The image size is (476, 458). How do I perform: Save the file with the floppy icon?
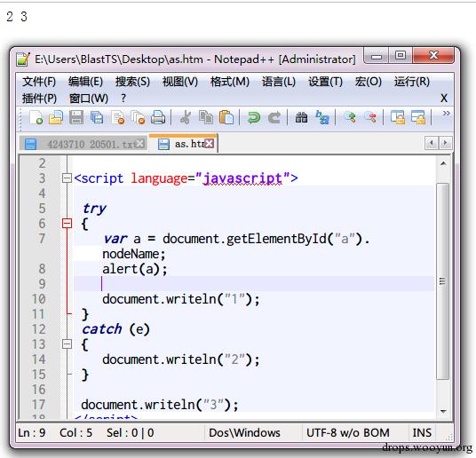(76, 117)
